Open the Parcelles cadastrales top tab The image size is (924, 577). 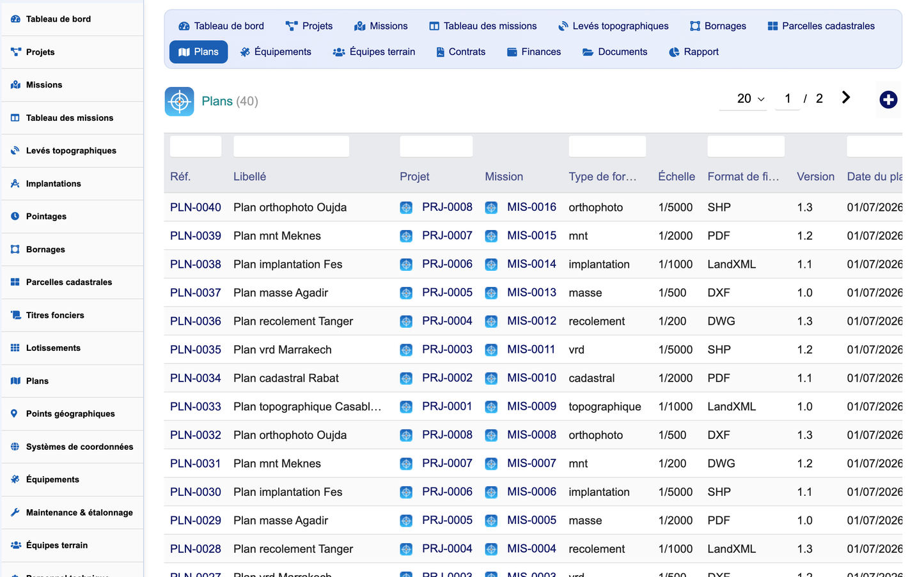point(821,26)
